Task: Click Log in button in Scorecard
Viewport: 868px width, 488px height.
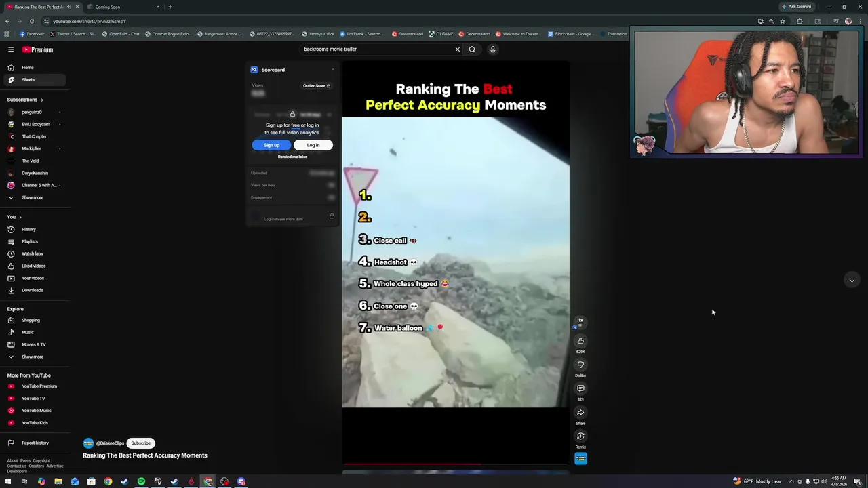Action: point(313,145)
